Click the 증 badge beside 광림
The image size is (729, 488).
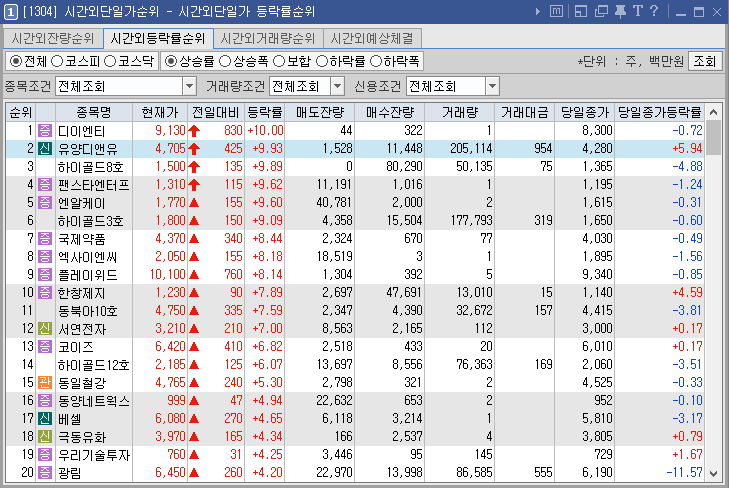coord(45,473)
